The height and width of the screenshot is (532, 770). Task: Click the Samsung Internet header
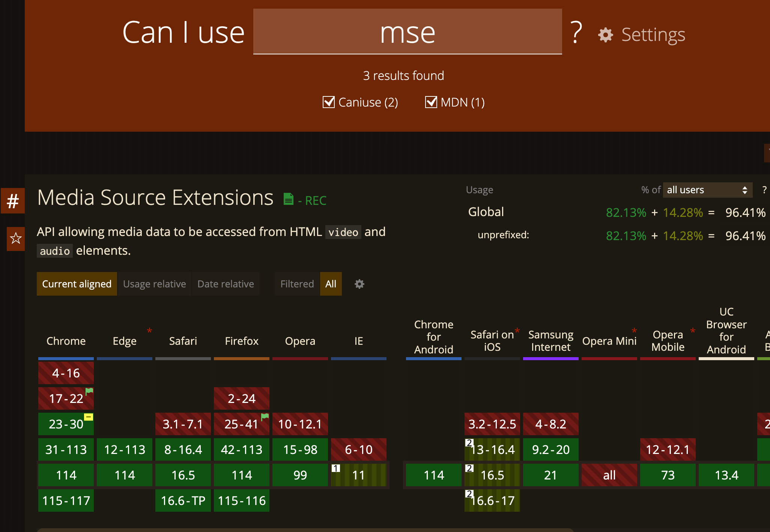coord(551,341)
